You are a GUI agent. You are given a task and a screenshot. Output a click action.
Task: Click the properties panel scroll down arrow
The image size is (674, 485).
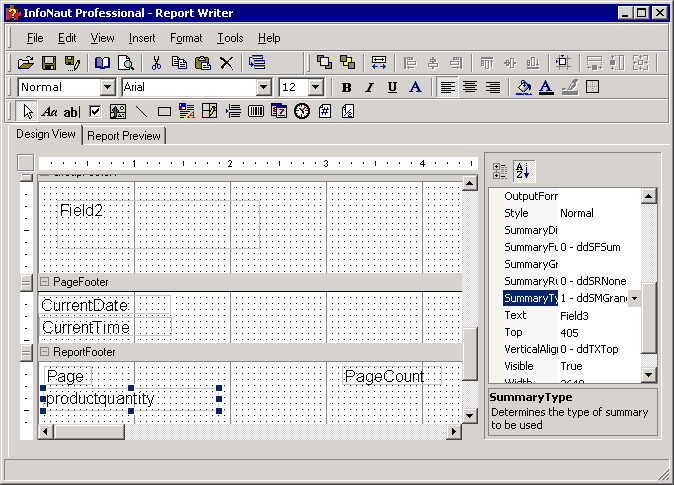648,374
